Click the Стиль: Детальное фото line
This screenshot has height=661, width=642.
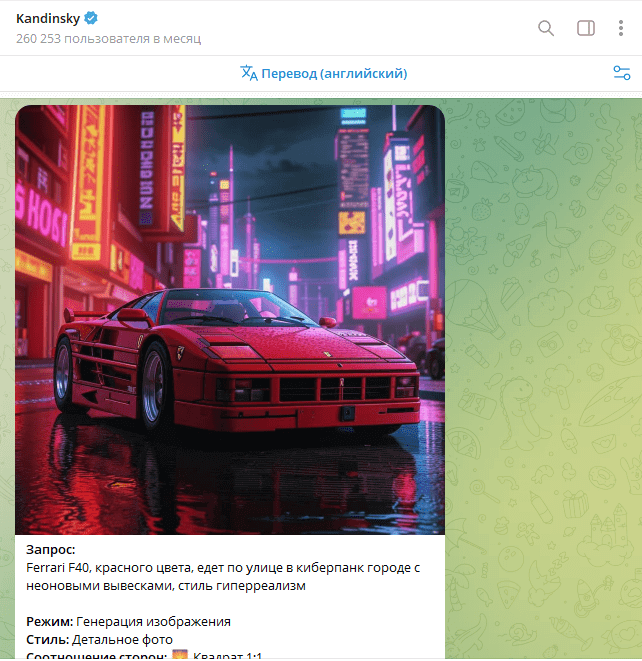[x=99, y=640]
